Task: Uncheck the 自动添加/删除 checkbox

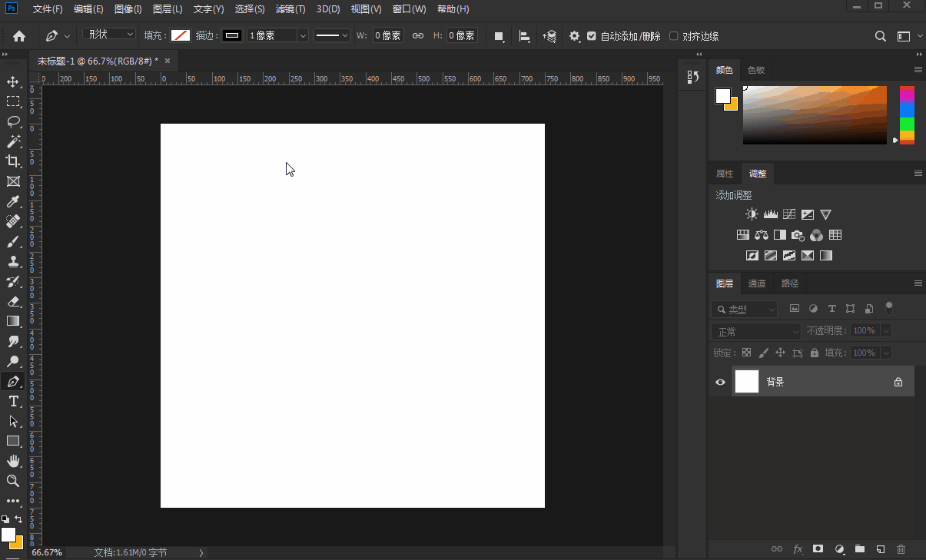Action: (591, 36)
